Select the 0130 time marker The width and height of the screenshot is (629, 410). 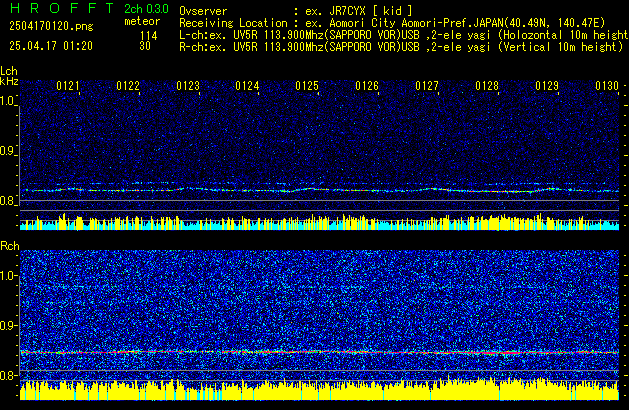[x=607, y=86]
